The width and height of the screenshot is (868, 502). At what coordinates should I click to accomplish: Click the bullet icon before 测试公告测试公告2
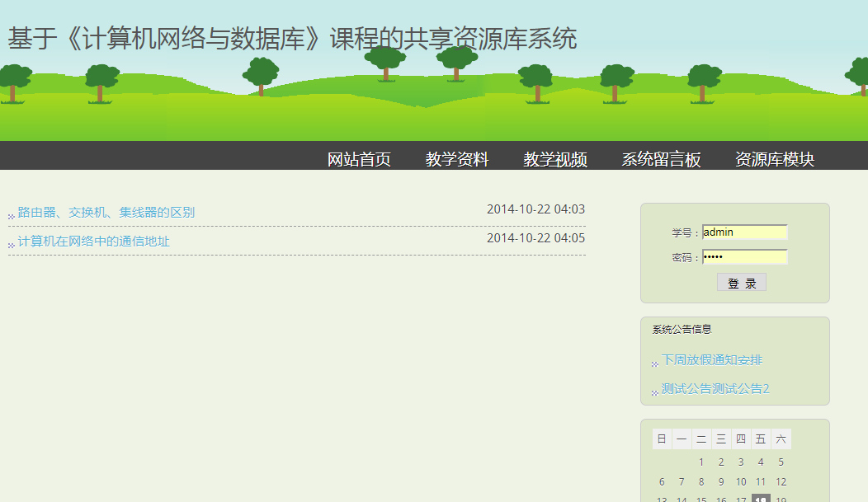[x=653, y=391]
